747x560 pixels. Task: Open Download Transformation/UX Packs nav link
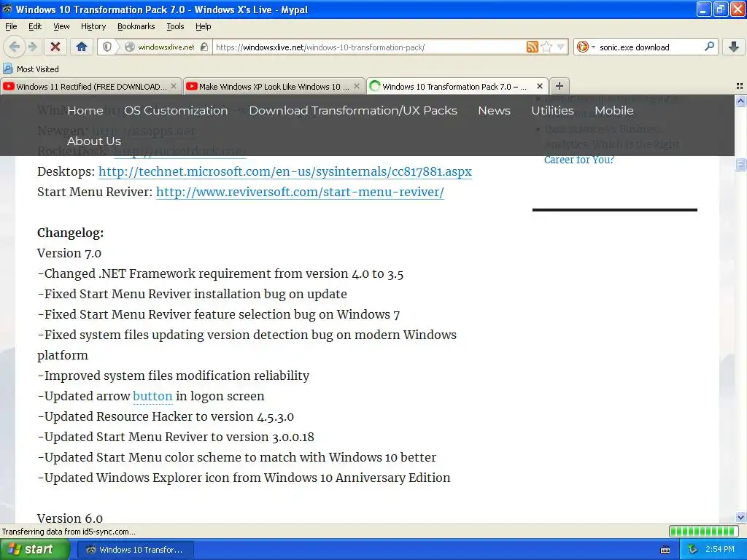[353, 111]
